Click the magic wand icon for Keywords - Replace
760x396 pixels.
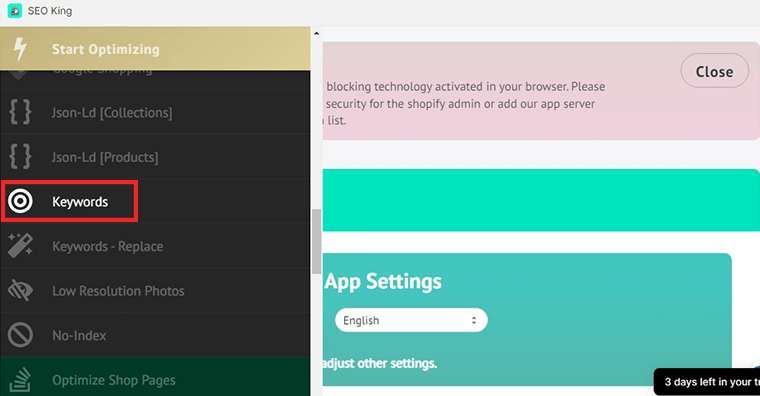click(20, 245)
